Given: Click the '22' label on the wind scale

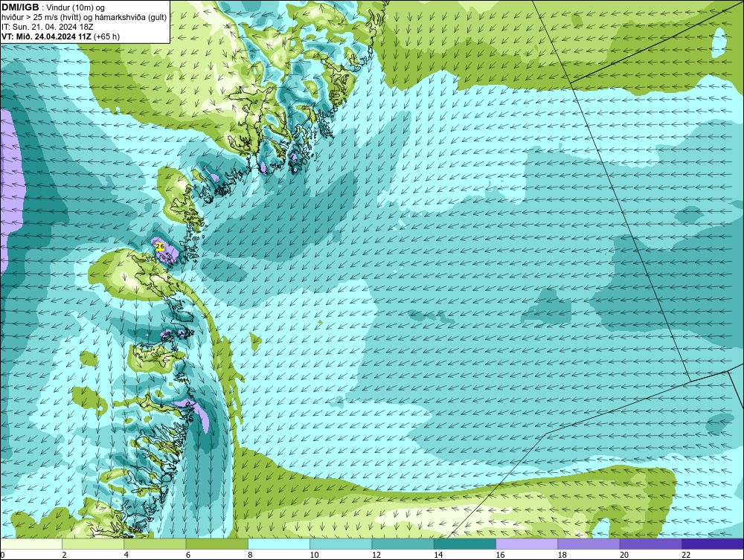Looking at the screenshot, I should click(686, 556).
